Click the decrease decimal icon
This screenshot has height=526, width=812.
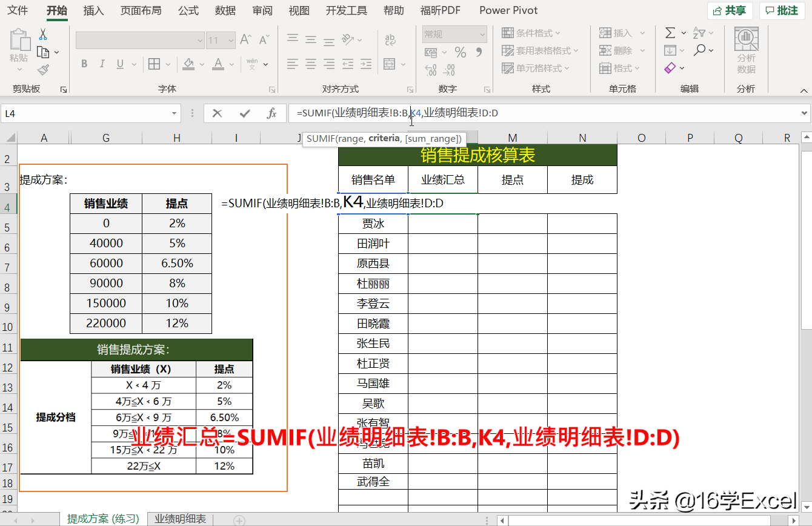click(449, 70)
